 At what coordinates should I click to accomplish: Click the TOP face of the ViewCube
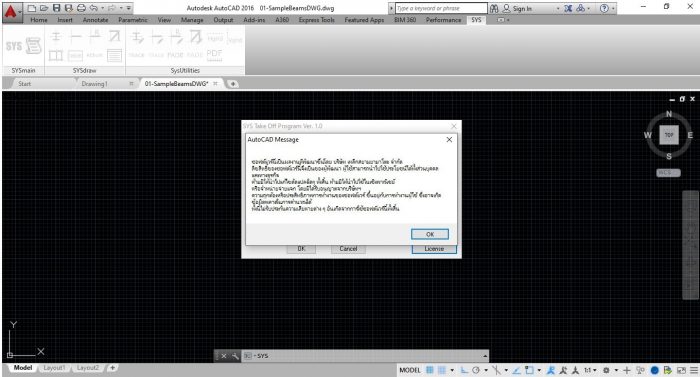tap(669, 135)
